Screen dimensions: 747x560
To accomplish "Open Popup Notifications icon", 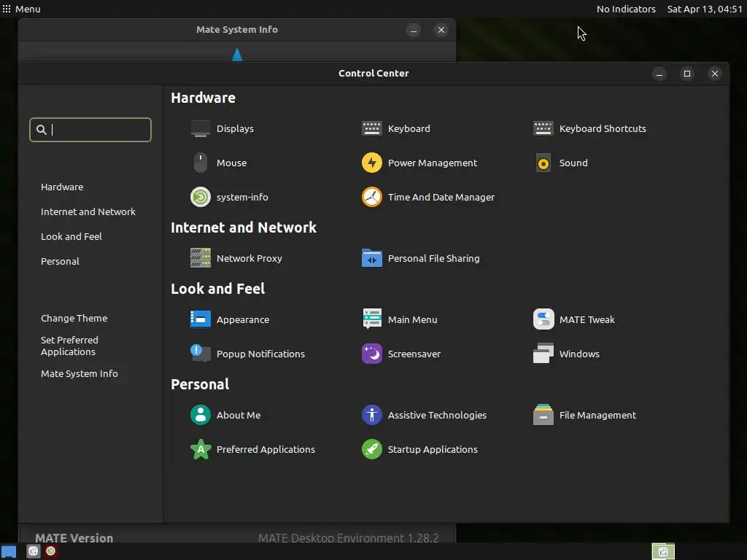I will [200, 354].
